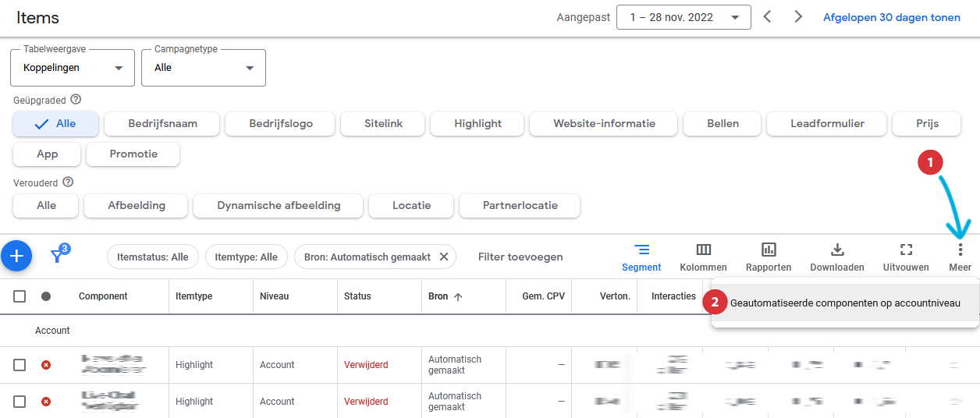Viewport: 980px width, 418px height.
Task: Open Itemstatus: Alle filter chip
Action: click(153, 257)
